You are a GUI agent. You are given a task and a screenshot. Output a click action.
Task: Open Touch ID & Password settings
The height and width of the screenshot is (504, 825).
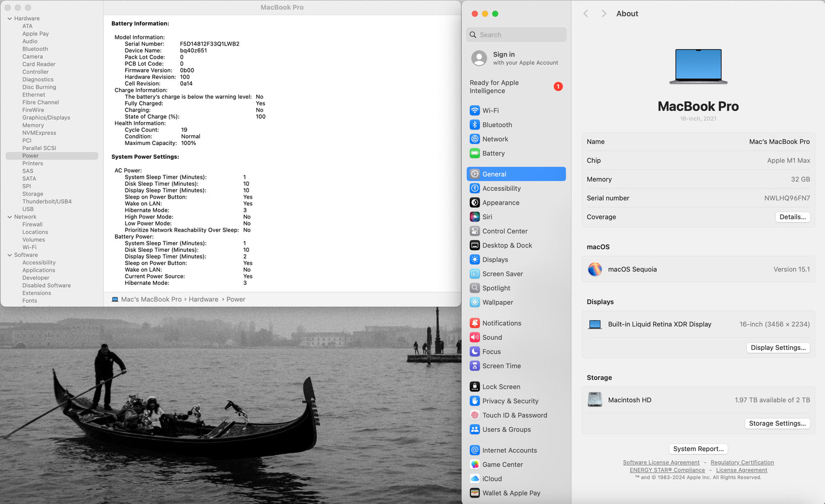[x=514, y=416]
